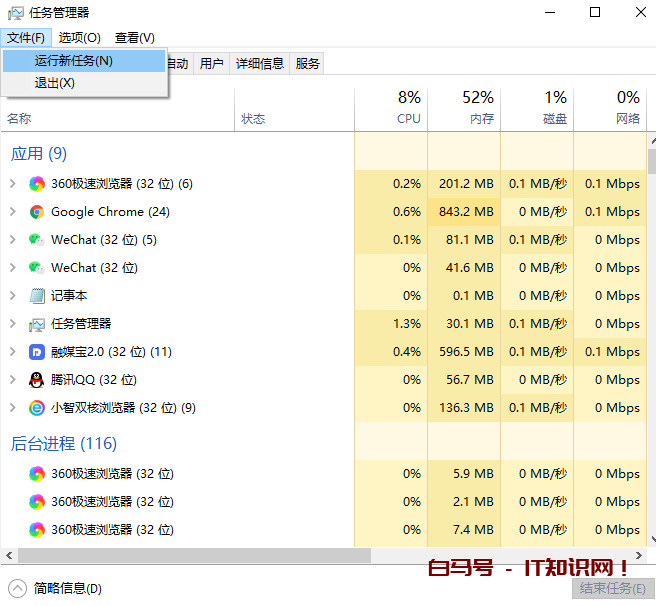Click the 任务管理器 process icon
Screen dimensions: 656x606
pyautogui.click(x=37, y=324)
